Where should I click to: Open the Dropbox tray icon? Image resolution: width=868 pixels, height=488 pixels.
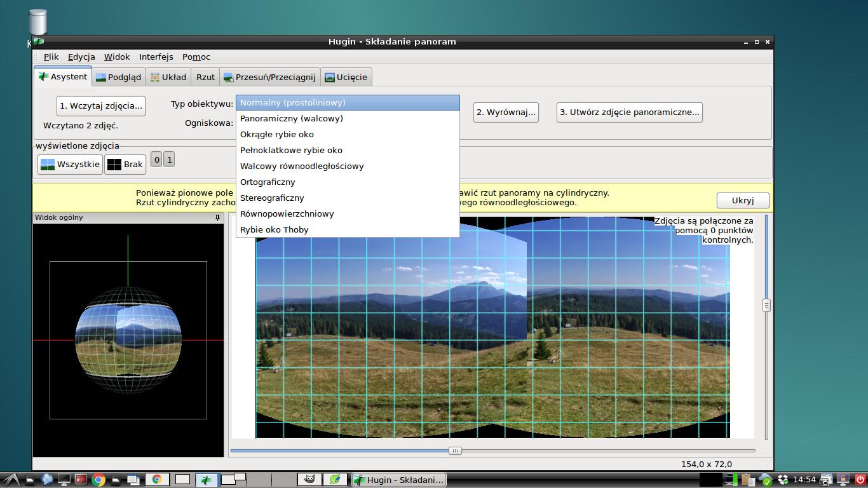pos(783,480)
